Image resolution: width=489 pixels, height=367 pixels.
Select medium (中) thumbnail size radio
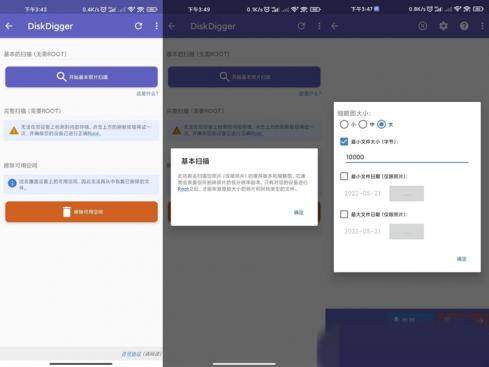coord(363,124)
